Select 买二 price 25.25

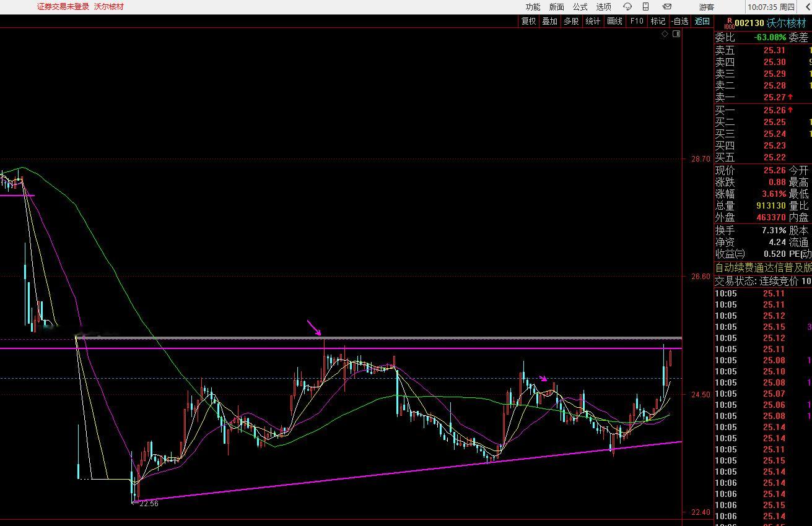(x=774, y=122)
